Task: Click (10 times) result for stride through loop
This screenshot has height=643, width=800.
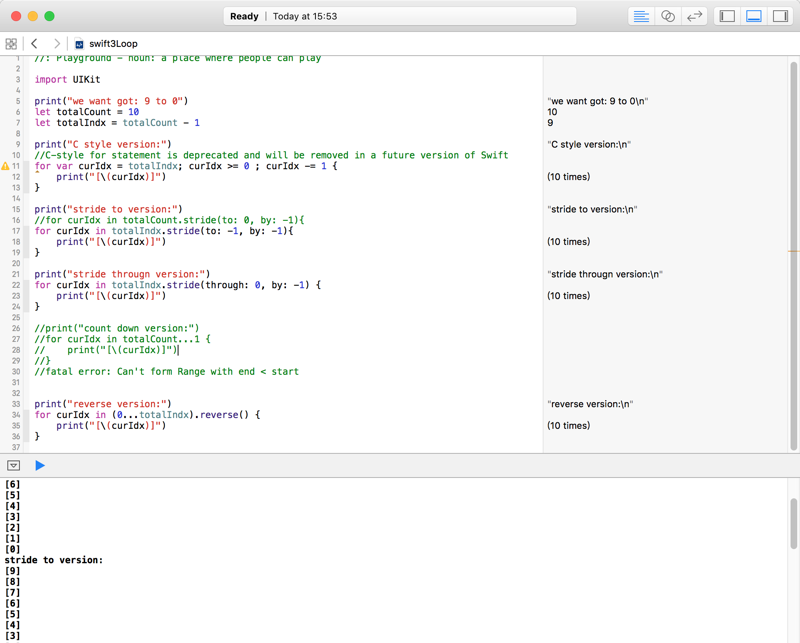Action: pos(568,295)
